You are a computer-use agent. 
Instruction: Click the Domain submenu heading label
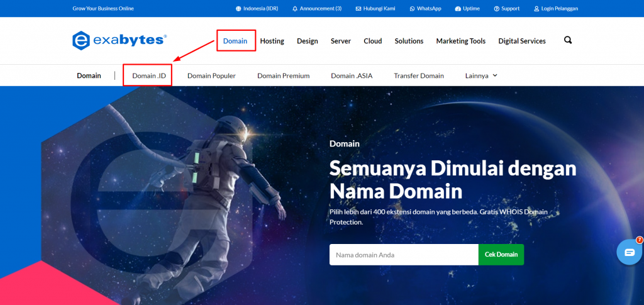[89, 75]
